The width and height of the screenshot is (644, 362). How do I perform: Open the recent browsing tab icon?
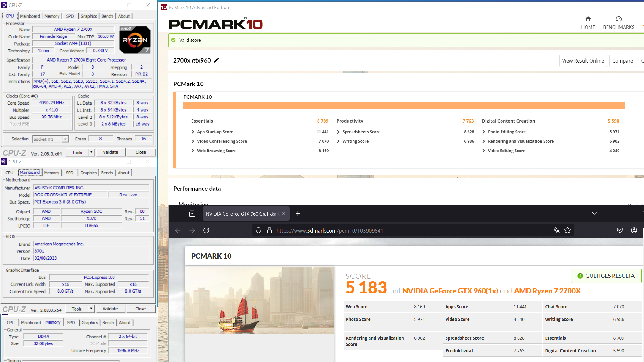pos(192,214)
